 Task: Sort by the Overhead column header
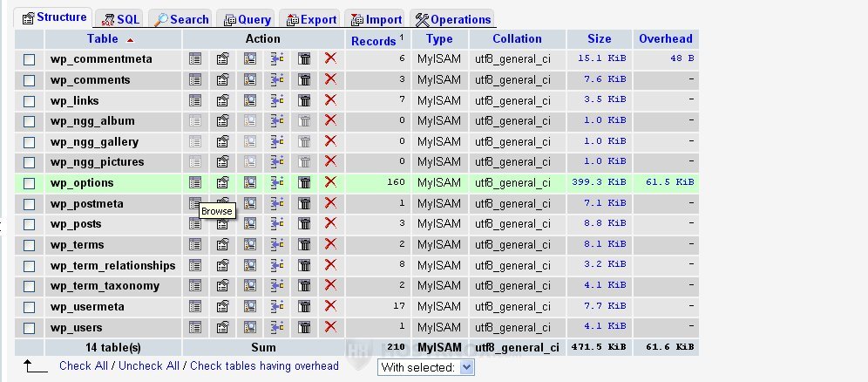click(666, 38)
